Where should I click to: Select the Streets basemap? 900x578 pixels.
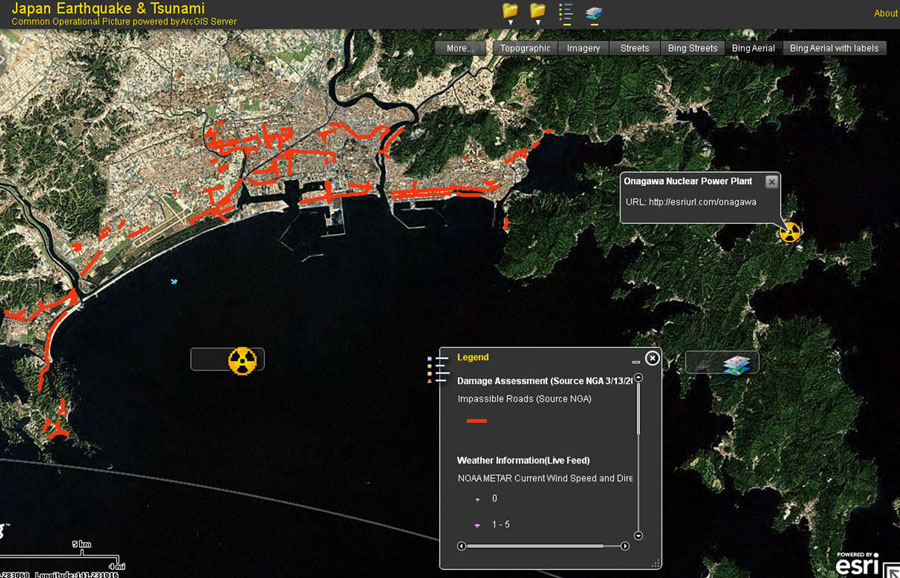click(635, 48)
